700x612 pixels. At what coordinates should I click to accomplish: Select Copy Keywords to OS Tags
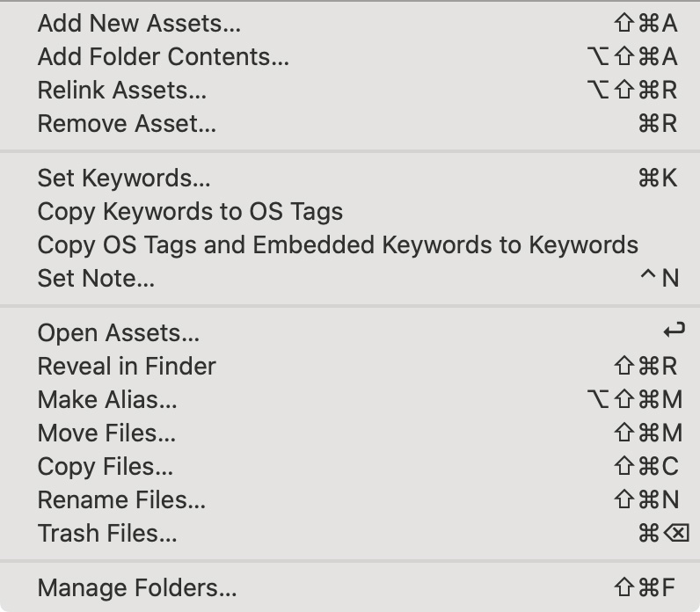pyautogui.click(x=350, y=212)
